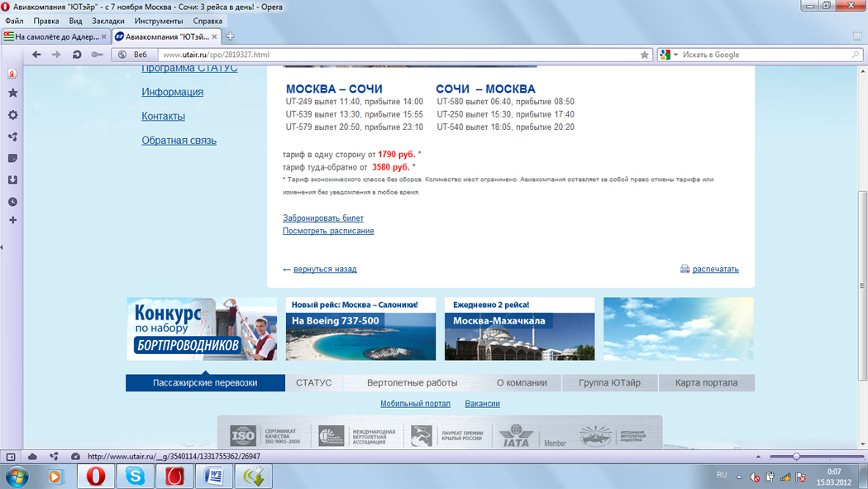Open Москва-Махачкала banner
The image size is (868, 489).
click(x=519, y=329)
